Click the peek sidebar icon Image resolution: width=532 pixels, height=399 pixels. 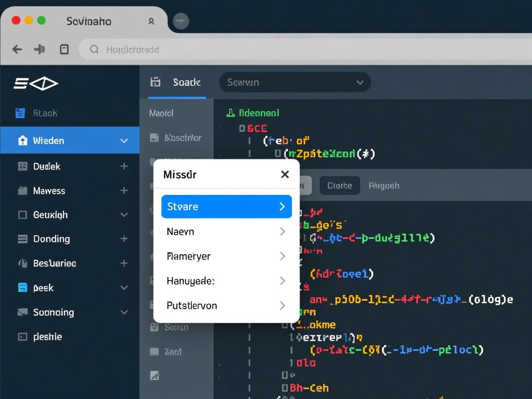[x=22, y=288]
